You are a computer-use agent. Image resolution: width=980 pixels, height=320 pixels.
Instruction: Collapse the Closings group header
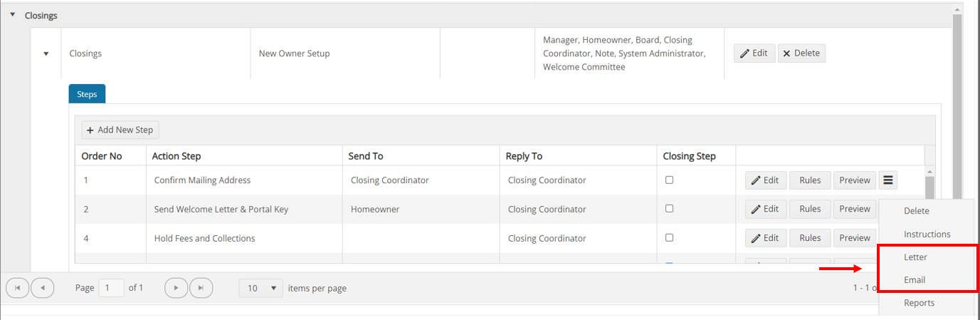pyautogui.click(x=12, y=14)
